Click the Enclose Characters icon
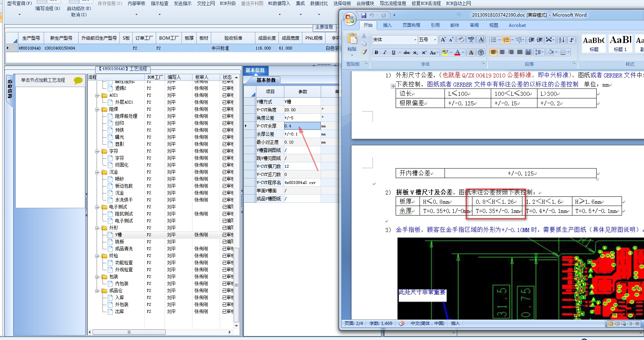 pos(481,53)
